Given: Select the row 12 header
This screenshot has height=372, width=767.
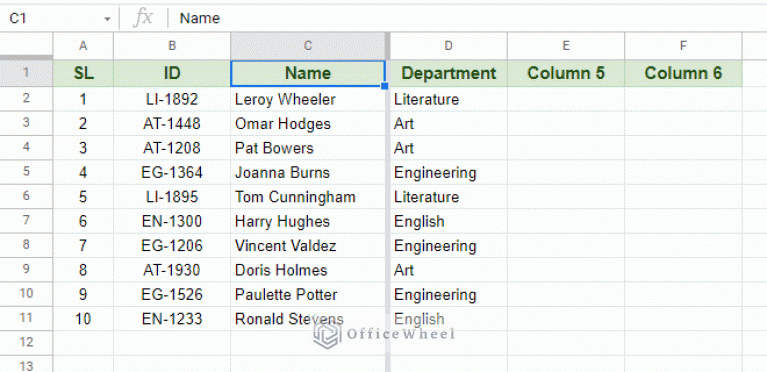Looking at the screenshot, I should pyautogui.click(x=26, y=342).
